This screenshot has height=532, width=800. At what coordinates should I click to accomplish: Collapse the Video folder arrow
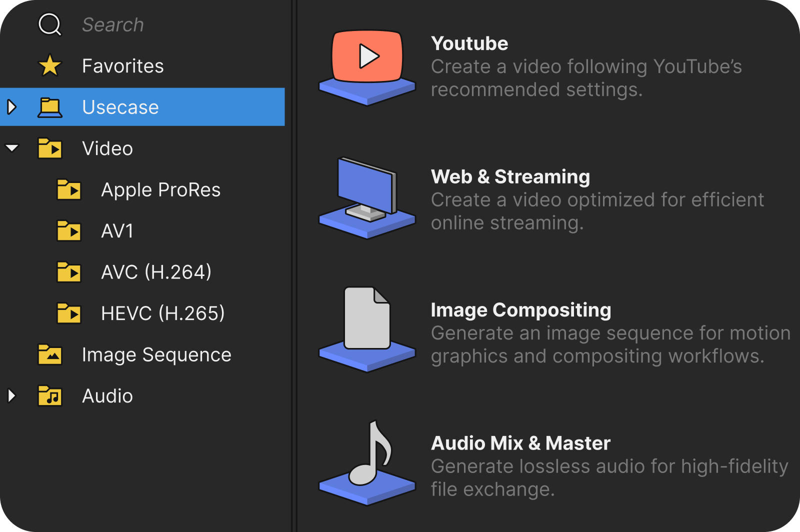(12, 148)
